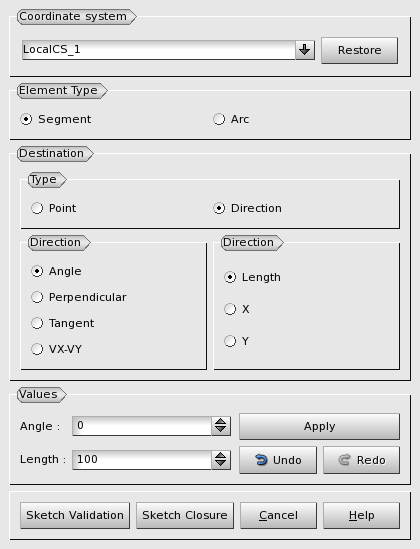Image resolution: width=420 pixels, height=549 pixels.
Task: Decrease the Length value with spinner arrow
Action: point(221,464)
